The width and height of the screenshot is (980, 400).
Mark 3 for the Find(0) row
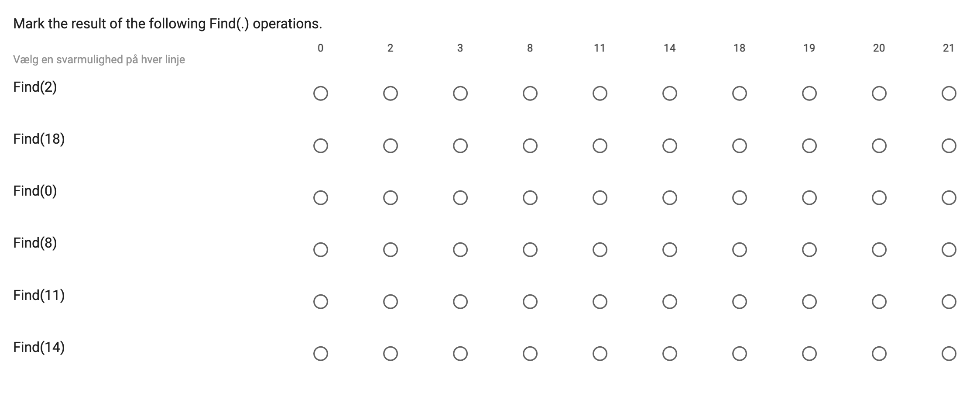click(x=460, y=198)
